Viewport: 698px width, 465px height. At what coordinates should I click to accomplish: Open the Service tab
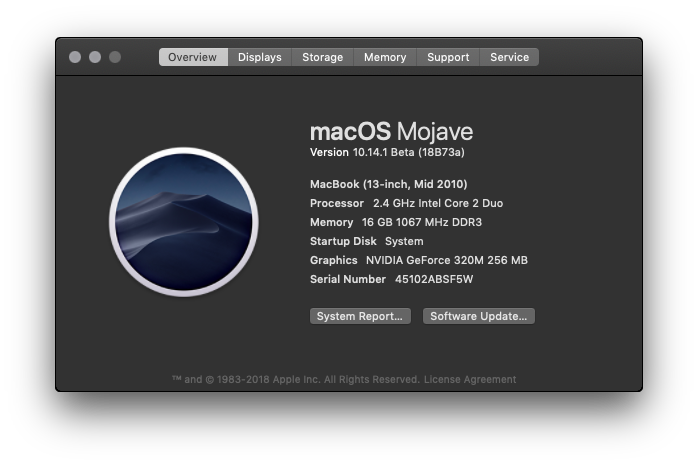coord(509,57)
